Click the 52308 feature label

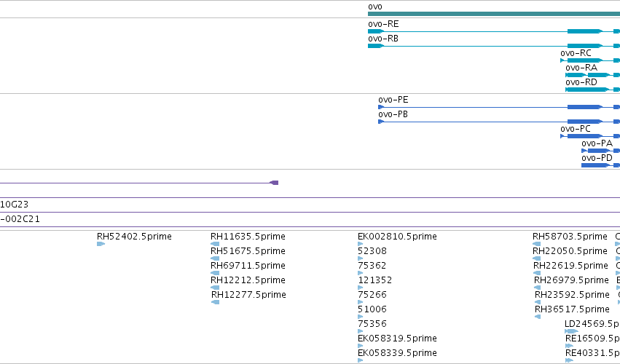[x=372, y=251]
